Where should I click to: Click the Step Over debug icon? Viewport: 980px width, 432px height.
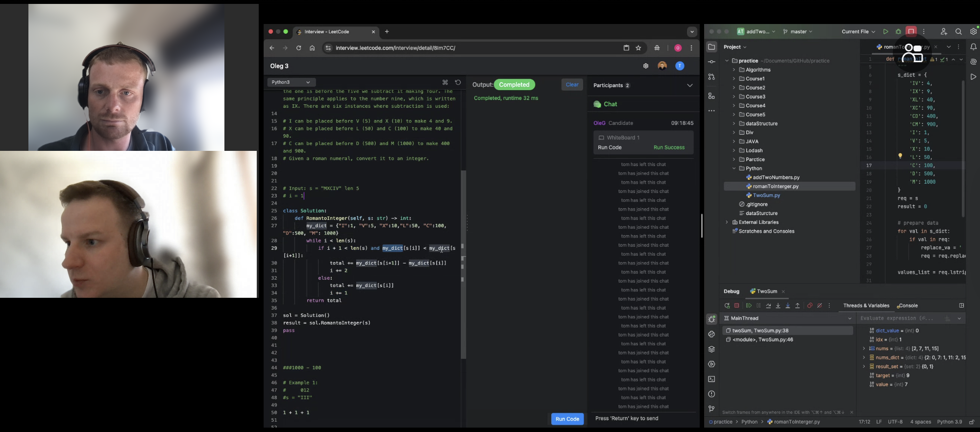pos(768,306)
